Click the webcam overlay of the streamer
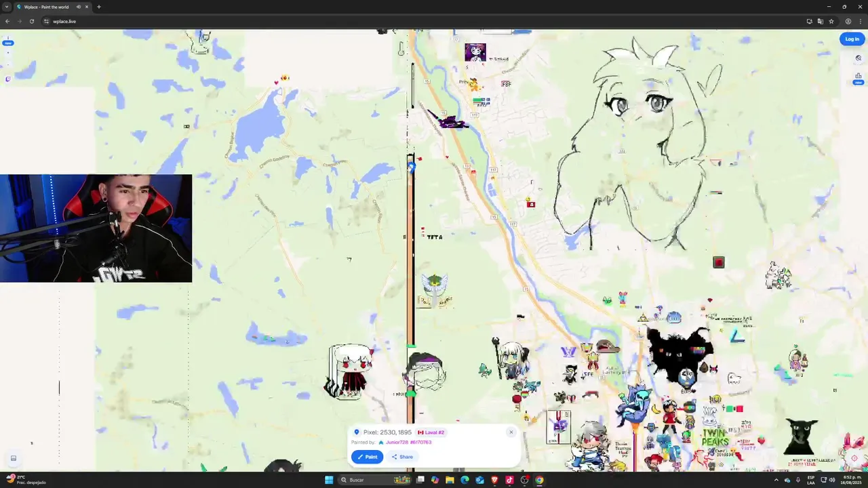The height and width of the screenshot is (488, 868). 96,228
